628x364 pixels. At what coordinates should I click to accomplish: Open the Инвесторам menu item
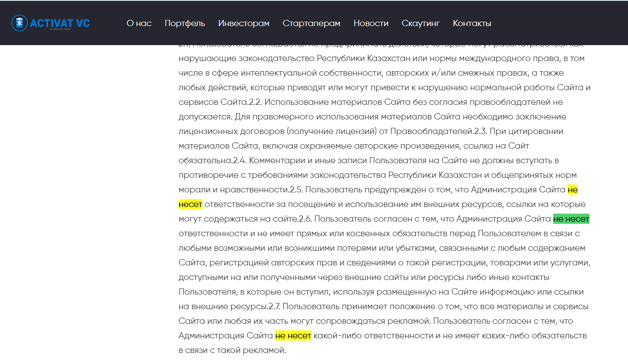[244, 23]
